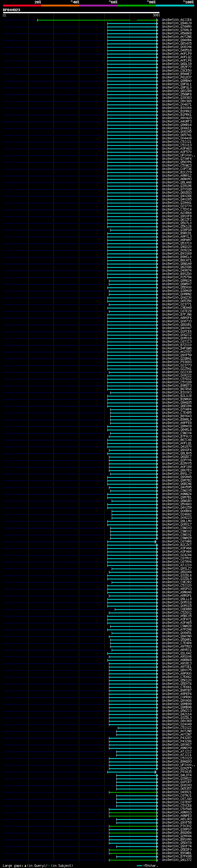Screen dimensions: 197x868
Task: Open hit UniRef100_Q946J9
Action: [x=177, y=24]
